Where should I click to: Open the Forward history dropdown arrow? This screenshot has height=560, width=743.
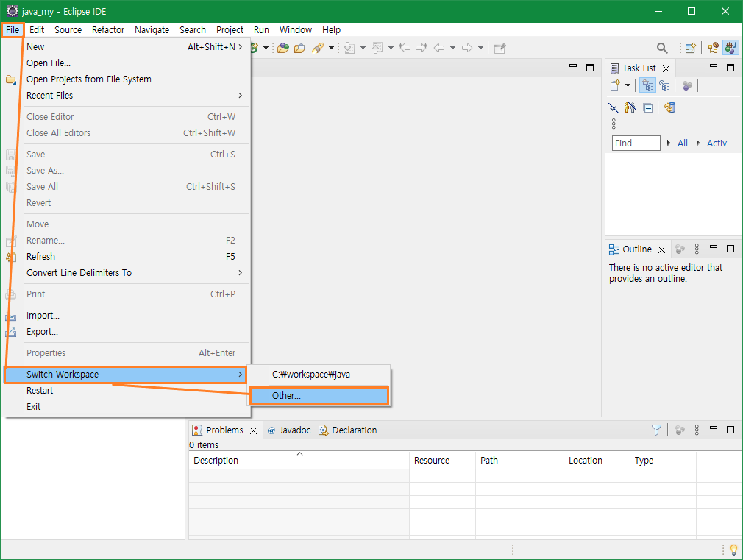pos(480,48)
